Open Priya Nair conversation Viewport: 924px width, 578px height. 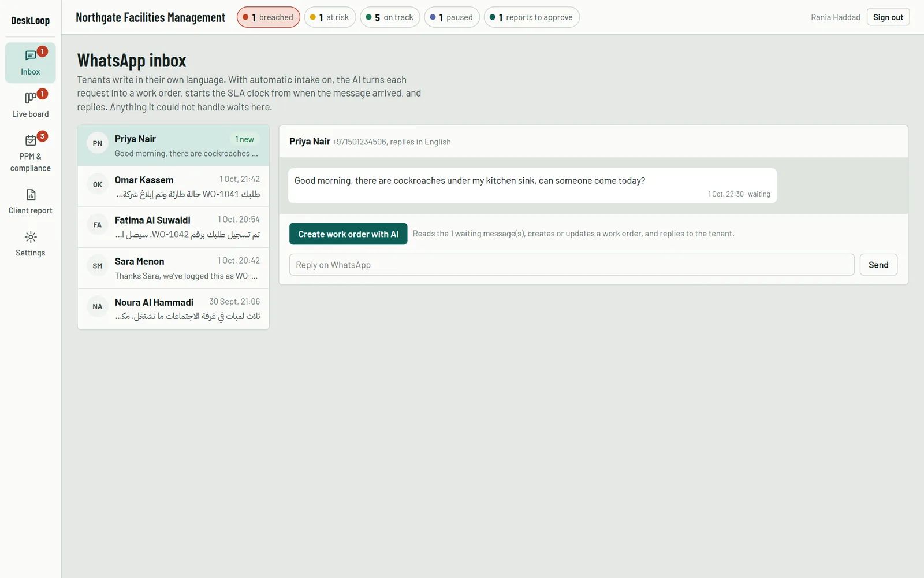pyautogui.click(x=173, y=146)
